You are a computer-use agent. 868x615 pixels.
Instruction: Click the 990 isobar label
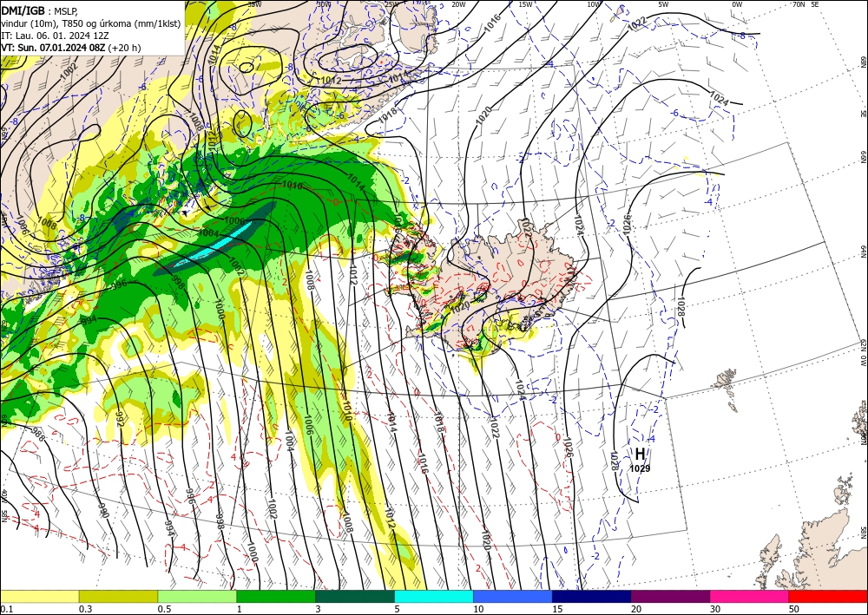(103, 510)
